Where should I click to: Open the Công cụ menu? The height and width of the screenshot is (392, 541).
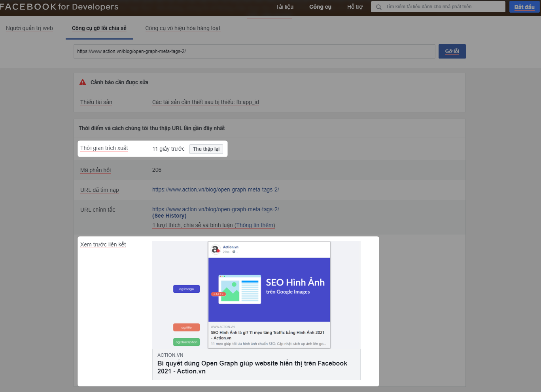pos(320,7)
